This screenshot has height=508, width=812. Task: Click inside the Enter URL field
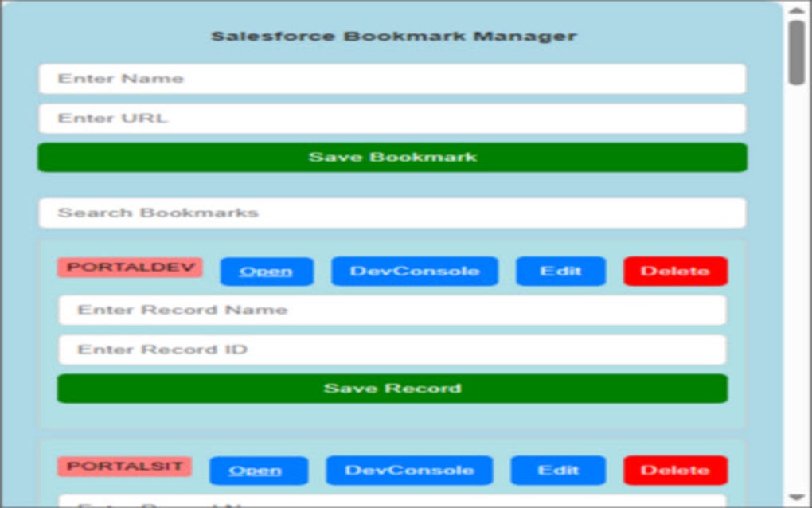pos(392,118)
